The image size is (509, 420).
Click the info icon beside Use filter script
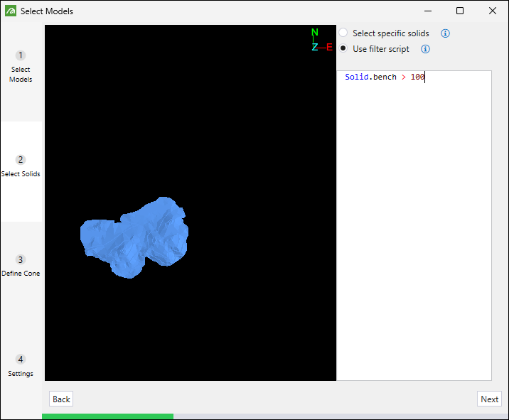click(x=425, y=49)
